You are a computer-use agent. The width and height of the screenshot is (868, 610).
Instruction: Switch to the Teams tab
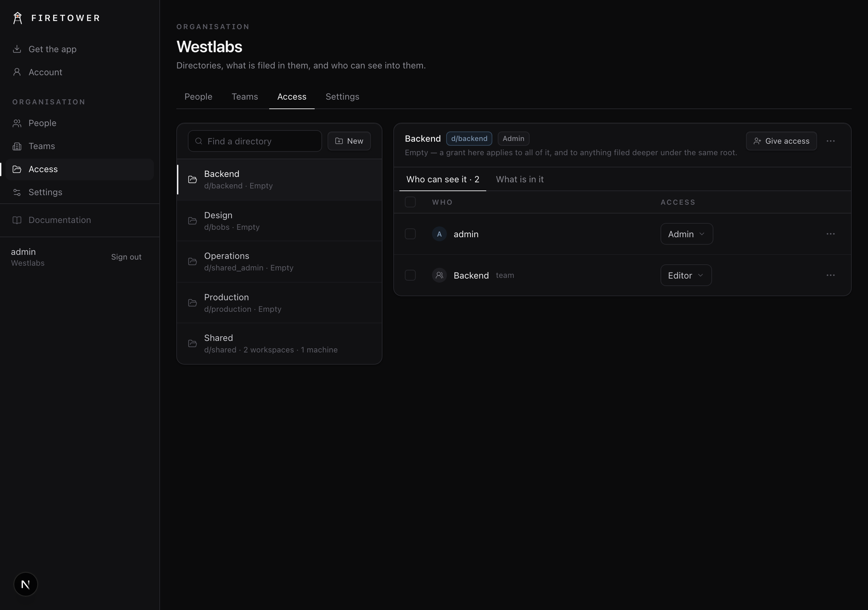point(244,97)
